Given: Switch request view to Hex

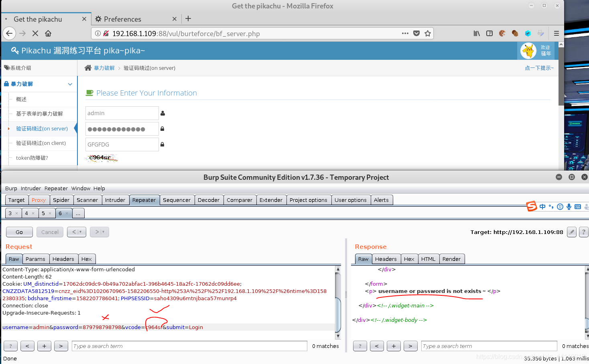Looking at the screenshot, I should click(87, 259).
